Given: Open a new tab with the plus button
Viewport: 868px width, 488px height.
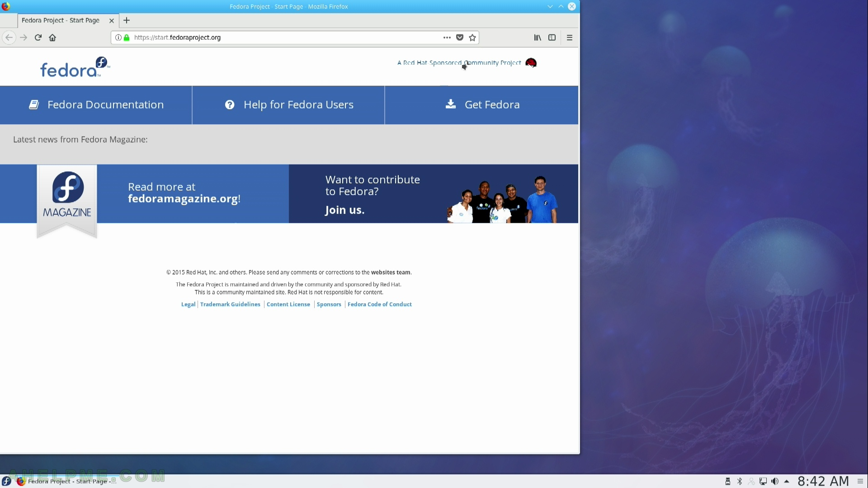Looking at the screenshot, I should [127, 20].
